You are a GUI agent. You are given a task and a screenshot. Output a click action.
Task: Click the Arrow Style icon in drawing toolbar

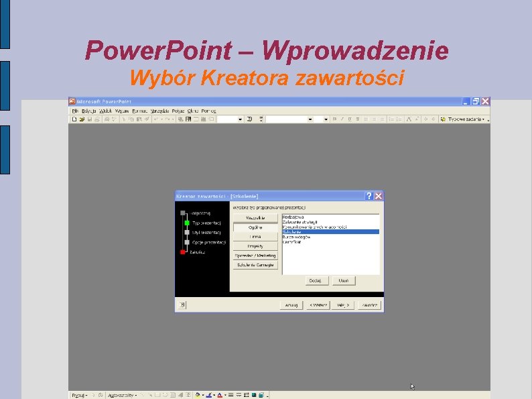247,395
